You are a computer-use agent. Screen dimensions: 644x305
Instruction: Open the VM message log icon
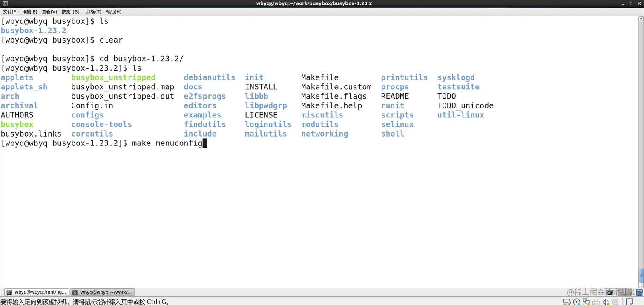pyautogui.click(x=630, y=302)
